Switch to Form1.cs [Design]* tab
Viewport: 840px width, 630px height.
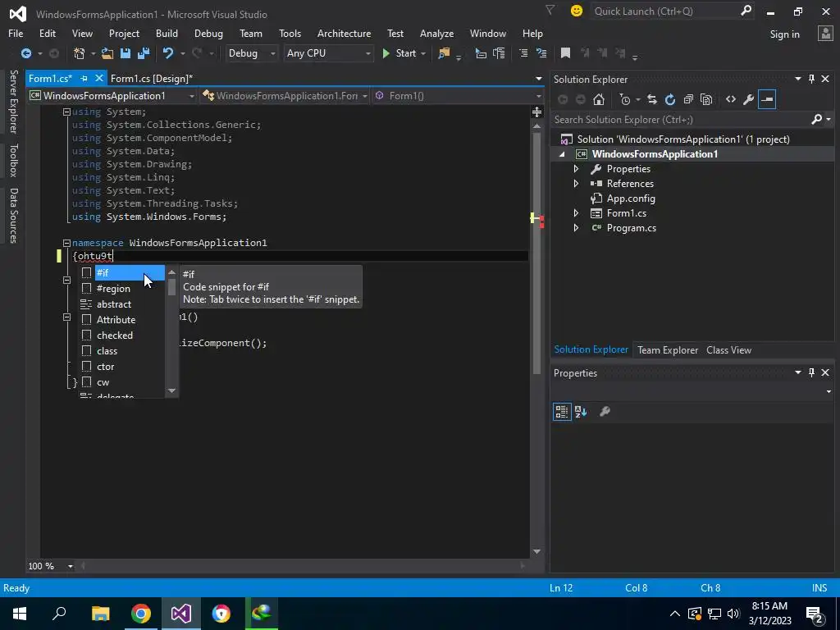tap(152, 78)
